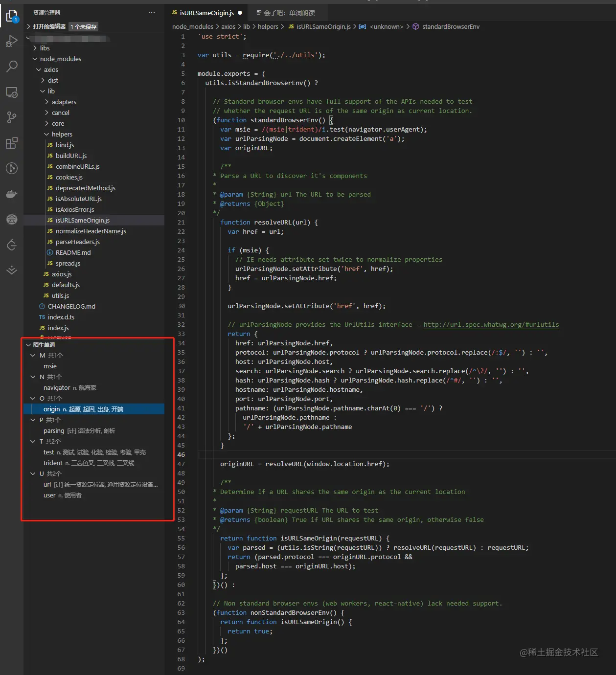Click the 'use strict' text on line 1
The width and height of the screenshot is (616, 675).
[222, 36]
